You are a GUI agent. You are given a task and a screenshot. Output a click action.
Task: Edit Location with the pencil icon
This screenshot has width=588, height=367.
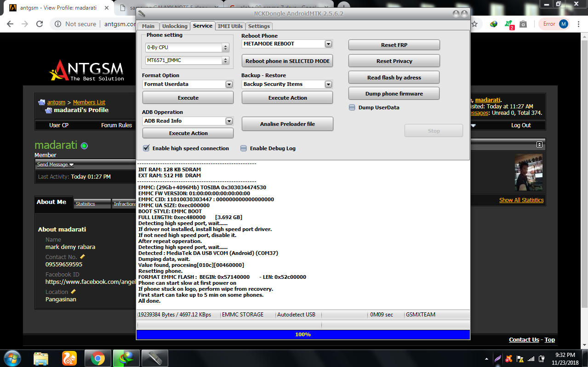tap(74, 292)
